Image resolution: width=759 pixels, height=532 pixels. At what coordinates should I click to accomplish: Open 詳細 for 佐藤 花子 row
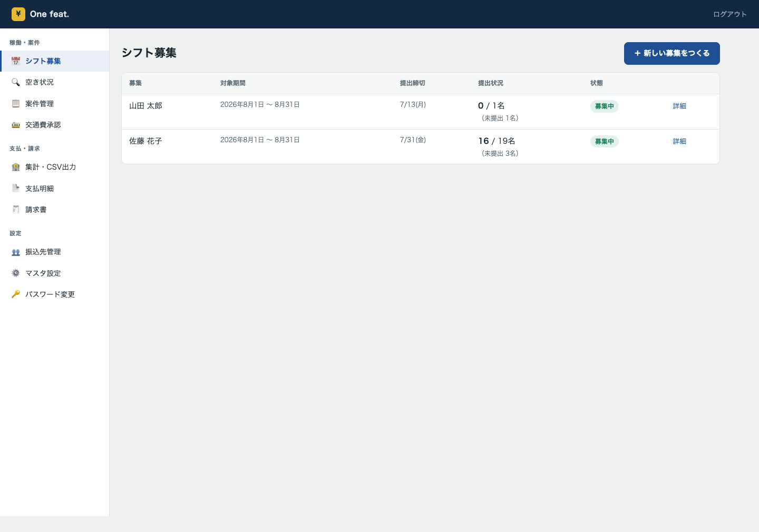pyautogui.click(x=679, y=141)
